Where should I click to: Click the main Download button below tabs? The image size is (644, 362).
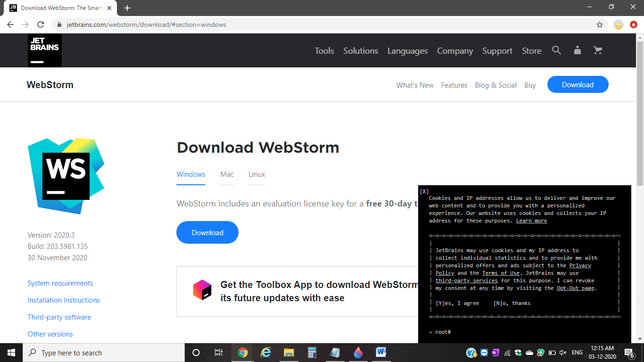pos(207,232)
